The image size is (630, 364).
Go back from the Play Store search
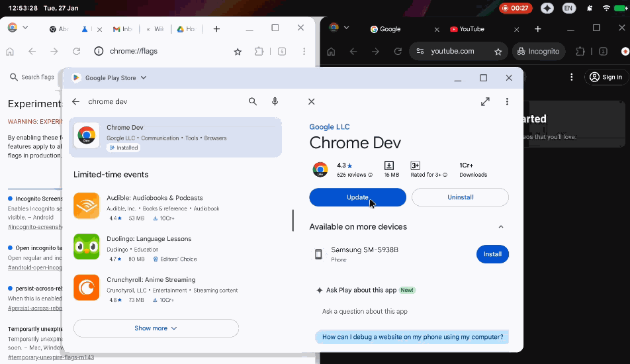pyautogui.click(x=76, y=102)
